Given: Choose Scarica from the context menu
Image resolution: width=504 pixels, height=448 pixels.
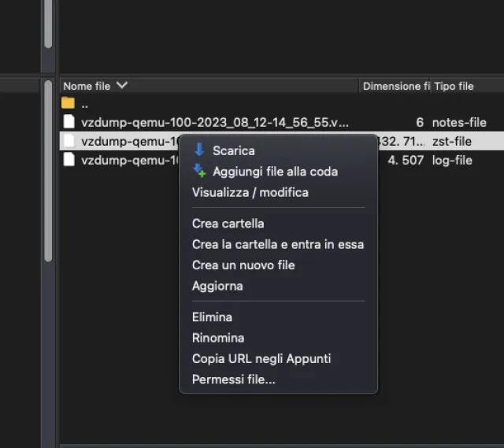Looking at the screenshot, I should 234,150.
